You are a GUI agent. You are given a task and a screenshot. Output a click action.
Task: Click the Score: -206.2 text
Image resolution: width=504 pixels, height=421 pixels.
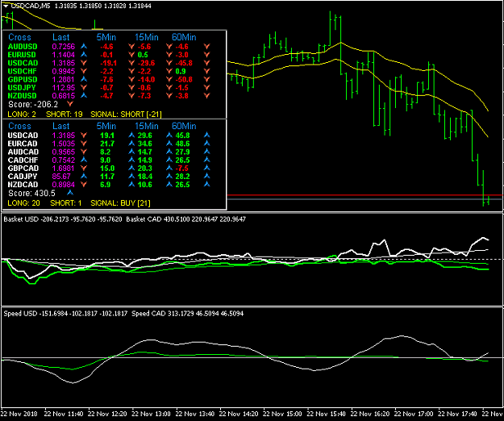33,105
